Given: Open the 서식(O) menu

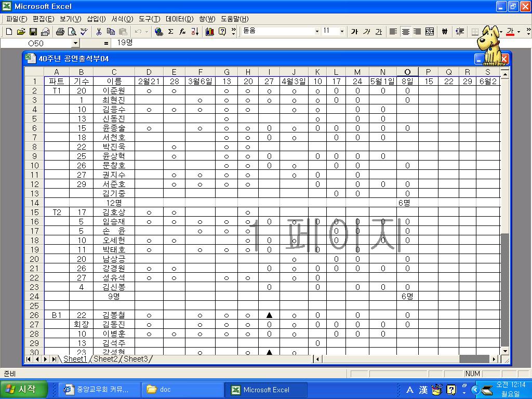Looking at the screenshot, I should (x=122, y=19).
